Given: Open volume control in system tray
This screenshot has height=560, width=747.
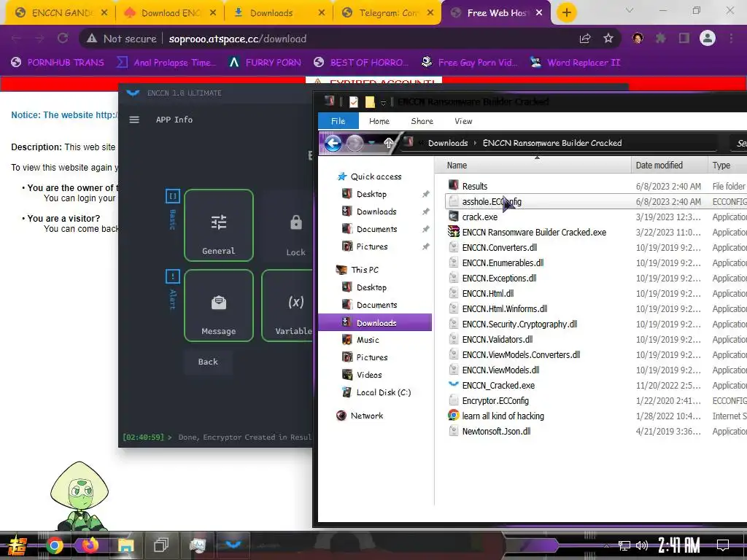Looking at the screenshot, I should 641,545.
